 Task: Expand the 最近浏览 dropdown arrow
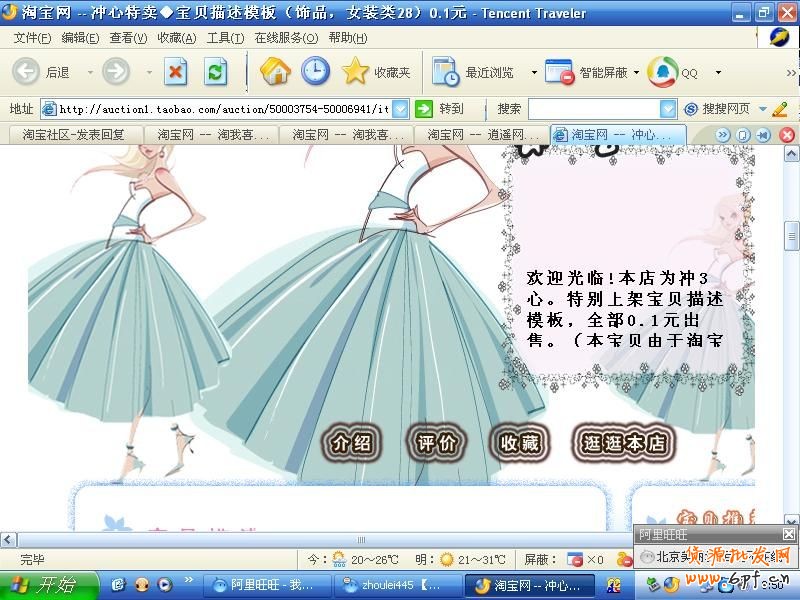point(533,72)
